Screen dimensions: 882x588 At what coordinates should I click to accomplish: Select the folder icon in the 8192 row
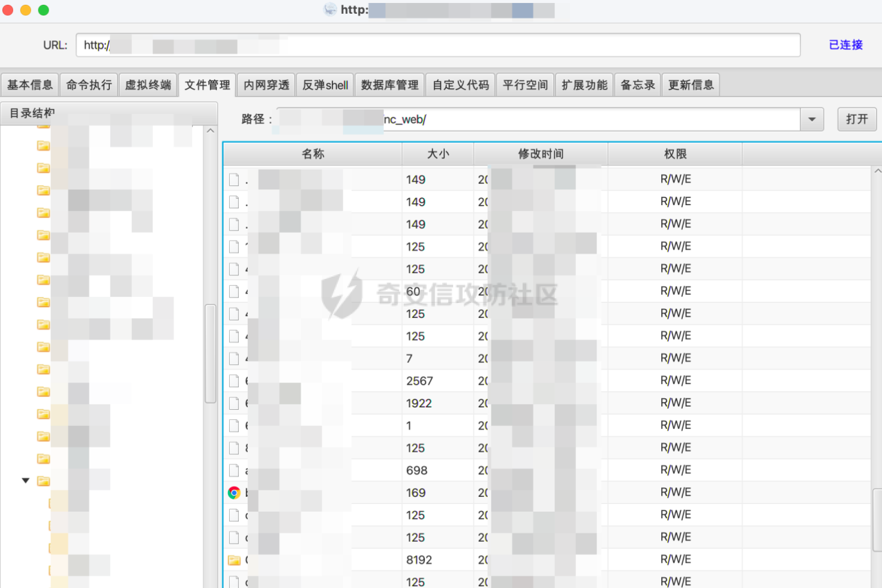pyautogui.click(x=234, y=560)
